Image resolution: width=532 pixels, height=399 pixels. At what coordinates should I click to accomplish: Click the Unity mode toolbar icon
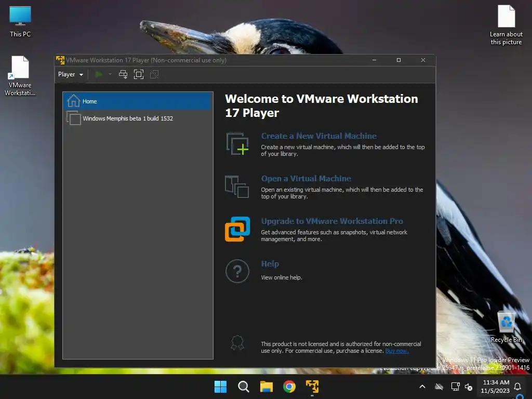[154, 74]
